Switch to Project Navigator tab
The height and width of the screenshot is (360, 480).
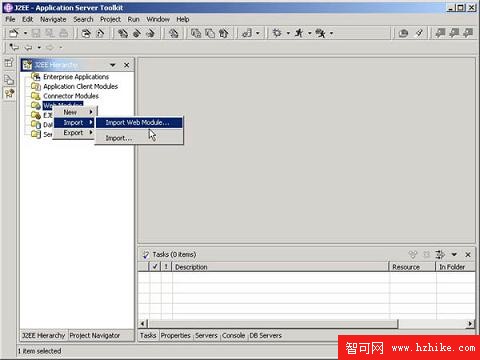(95, 335)
